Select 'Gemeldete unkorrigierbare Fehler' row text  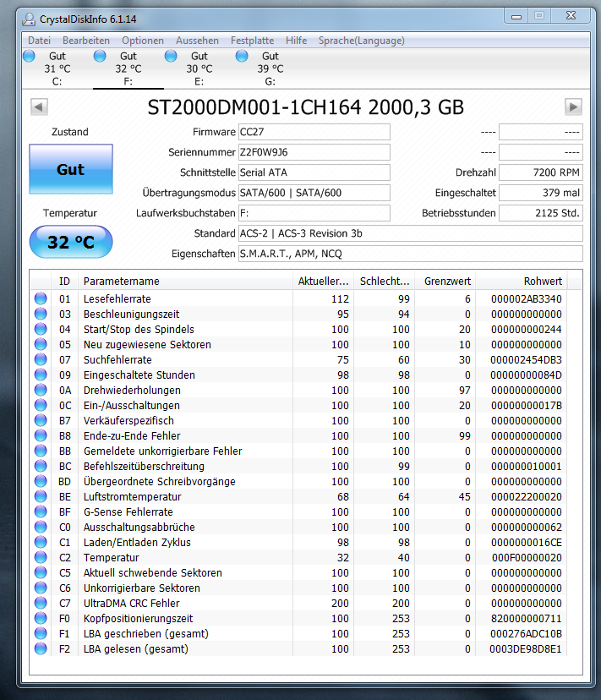pyautogui.click(x=162, y=451)
